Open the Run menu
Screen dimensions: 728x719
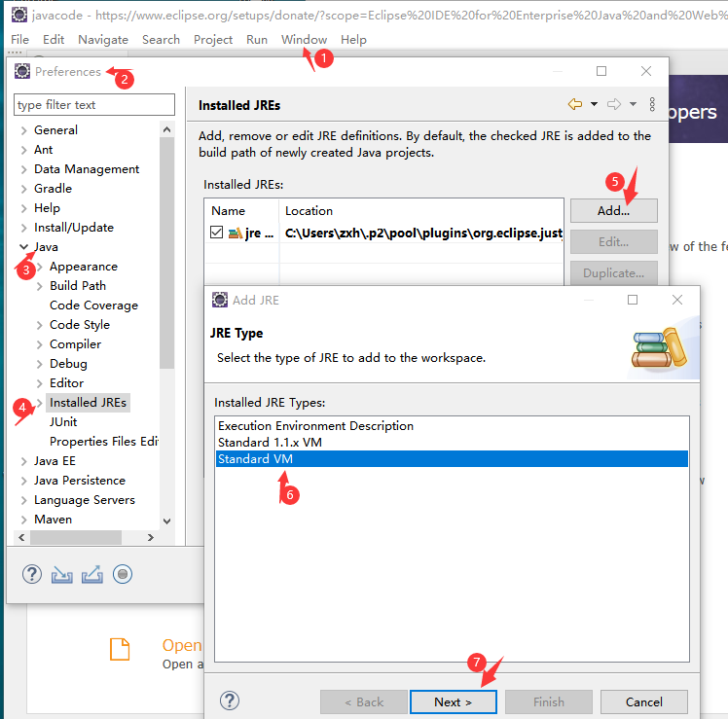[257, 40]
